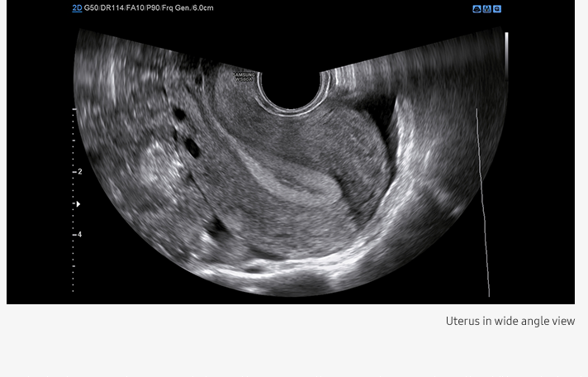This screenshot has height=377, width=588.
Task: Click the 6.0cm depth value
Action: coord(202,8)
